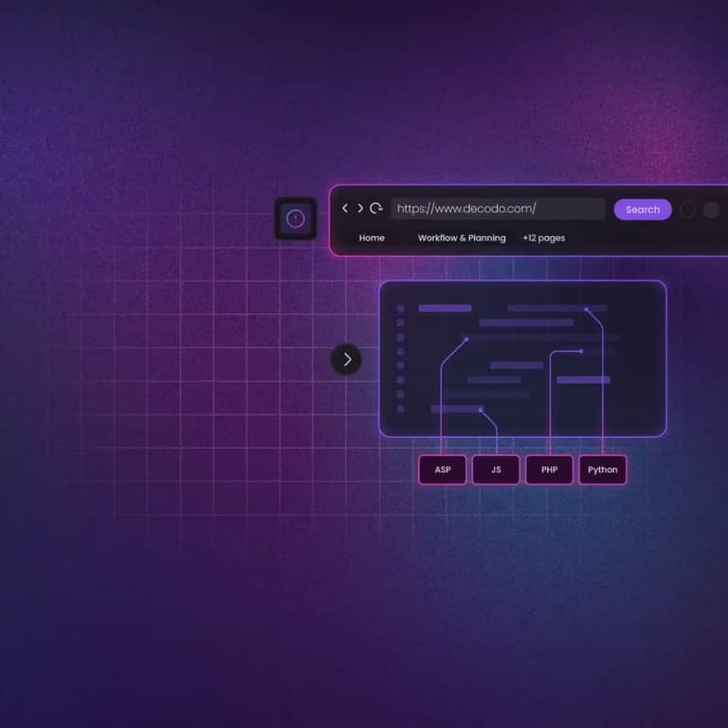Select the Python language tag
Image resolution: width=728 pixels, height=728 pixels.
pyautogui.click(x=603, y=469)
